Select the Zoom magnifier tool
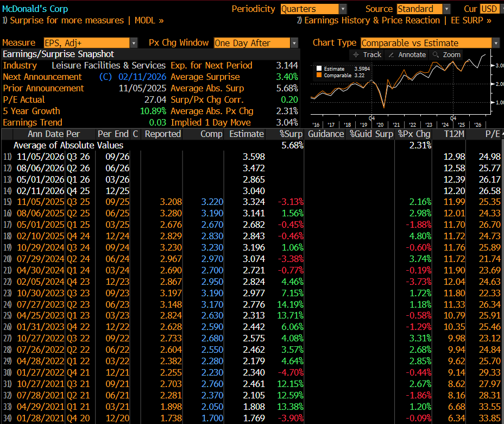Screen dimensions: 504x424 (x=446, y=54)
